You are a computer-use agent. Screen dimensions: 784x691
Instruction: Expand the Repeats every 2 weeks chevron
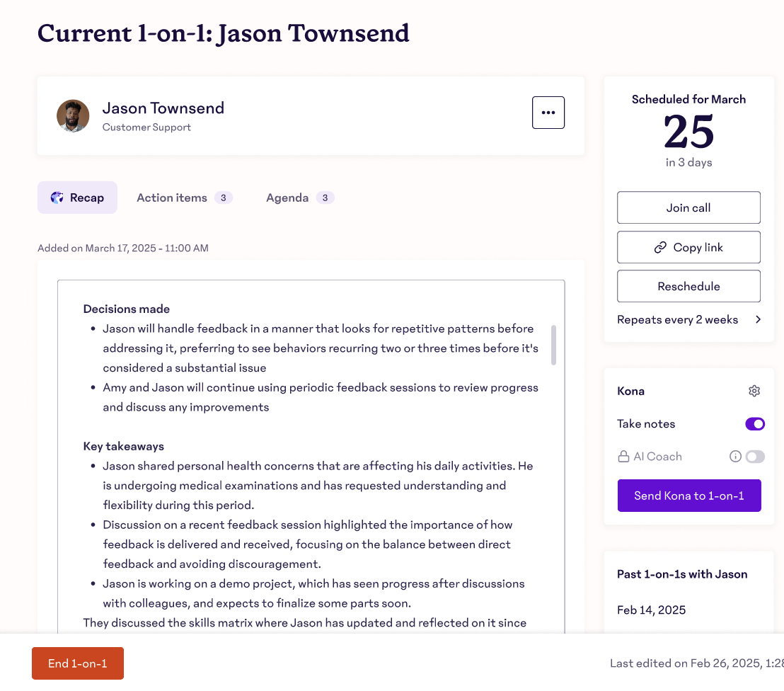click(x=758, y=319)
